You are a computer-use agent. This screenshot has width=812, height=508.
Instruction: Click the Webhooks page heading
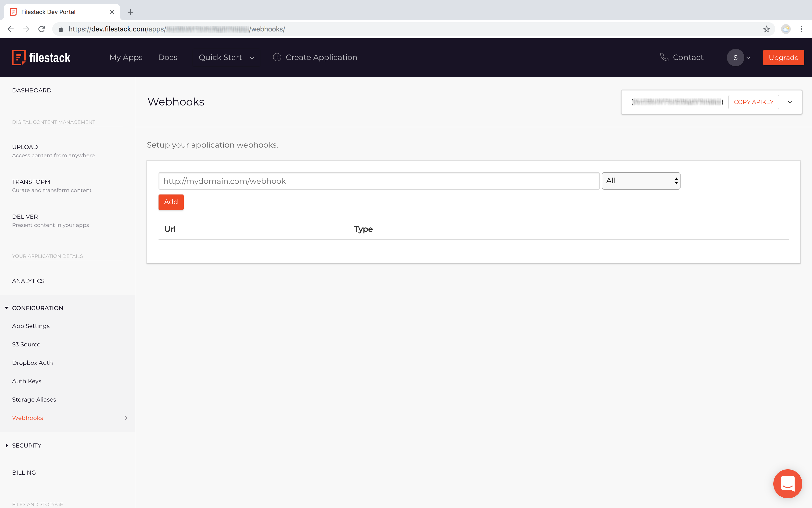[x=176, y=102]
